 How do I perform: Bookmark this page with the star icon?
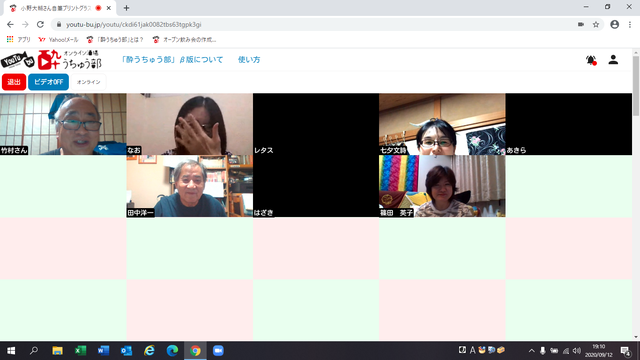(x=596, y=24)
